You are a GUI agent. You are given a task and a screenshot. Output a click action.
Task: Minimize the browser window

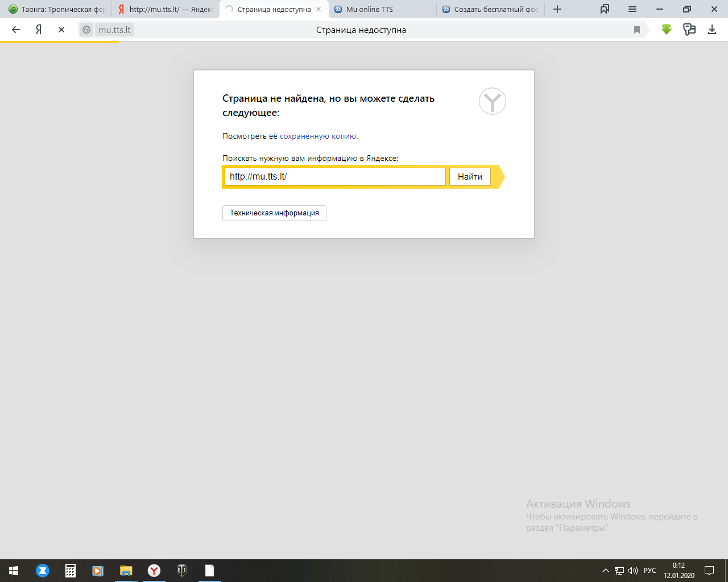tap(660, 9)
